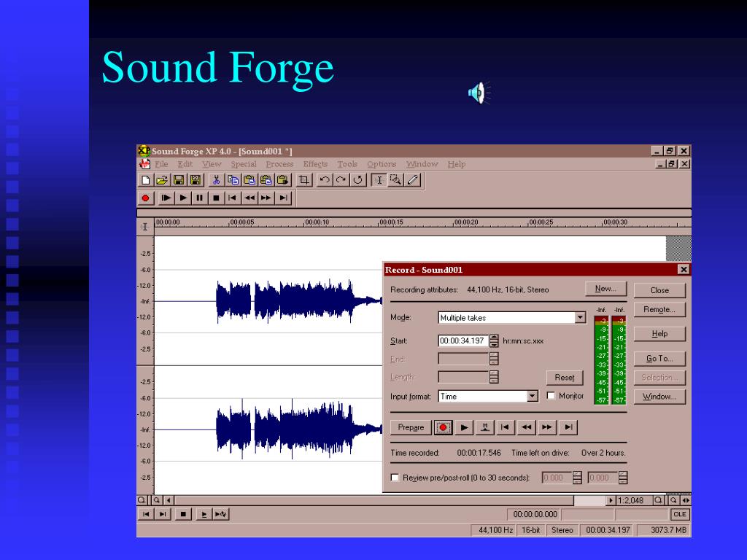Open the Tools menu
Screen dimensions: 747x560
pyautogui.click(x=347, y=164)
